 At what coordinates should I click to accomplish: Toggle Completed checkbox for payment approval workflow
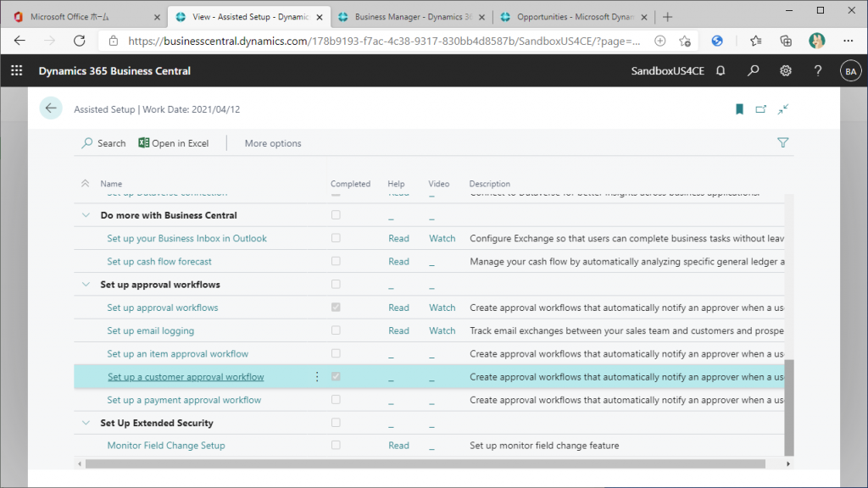pyautogui.click(x=336, y=400)
